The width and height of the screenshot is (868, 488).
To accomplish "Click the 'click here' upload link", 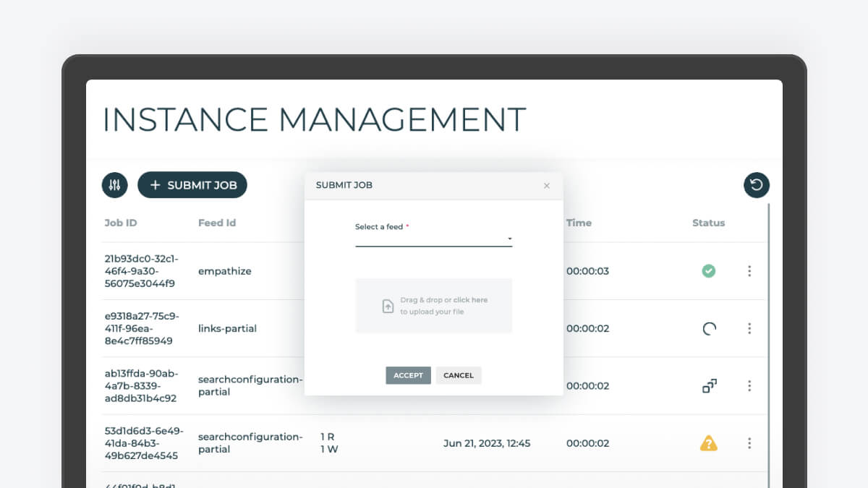I will click(470, 300).
